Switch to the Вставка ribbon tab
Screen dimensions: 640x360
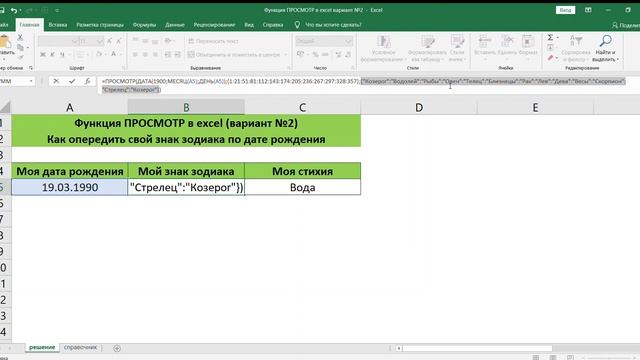pos(58,25)
